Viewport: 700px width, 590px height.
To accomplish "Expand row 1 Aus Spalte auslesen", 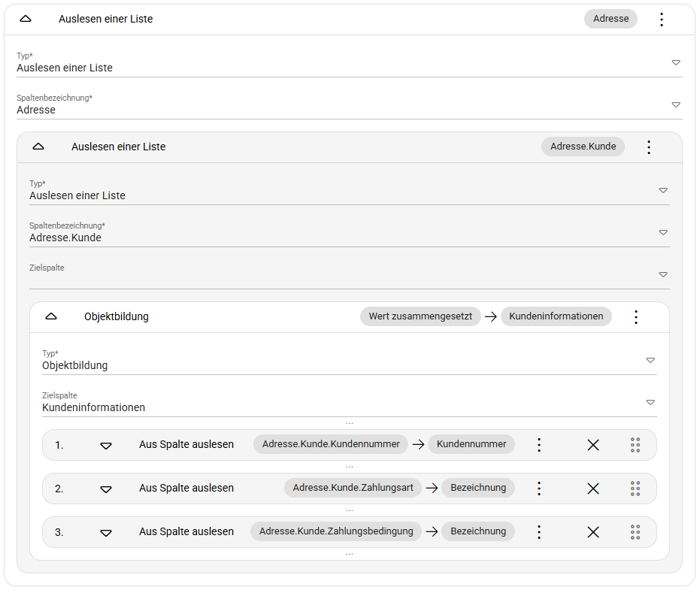I will tap(106, 446).
